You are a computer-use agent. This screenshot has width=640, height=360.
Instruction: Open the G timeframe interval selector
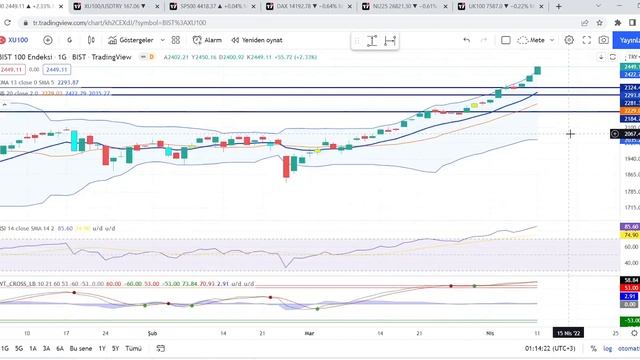(69, 40)
